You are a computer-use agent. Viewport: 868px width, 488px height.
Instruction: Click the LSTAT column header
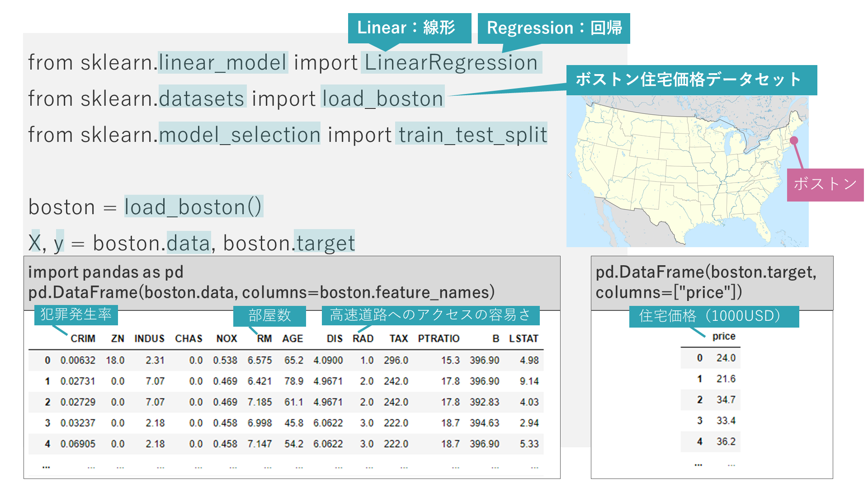pos(523,338)
